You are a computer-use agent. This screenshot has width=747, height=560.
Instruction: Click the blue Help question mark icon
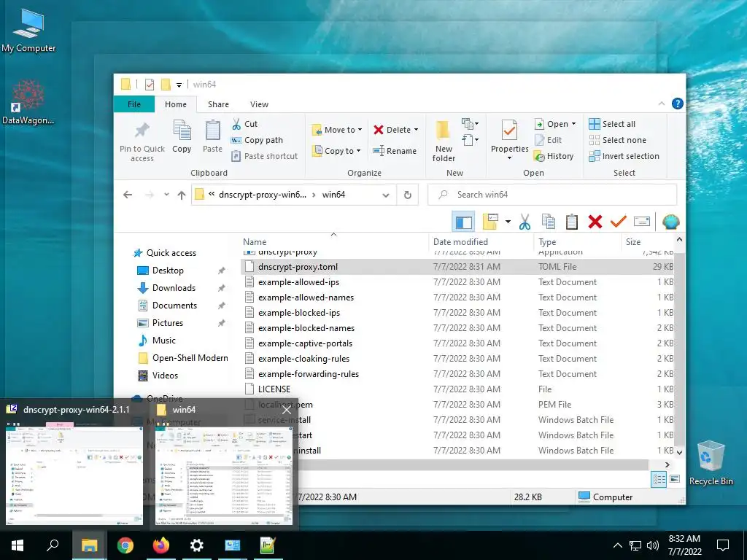677,104
